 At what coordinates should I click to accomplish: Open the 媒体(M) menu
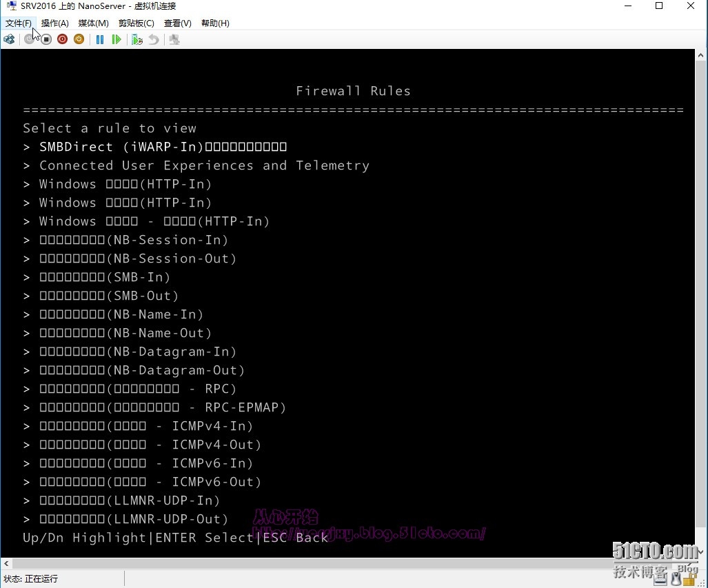pos(93,23)
